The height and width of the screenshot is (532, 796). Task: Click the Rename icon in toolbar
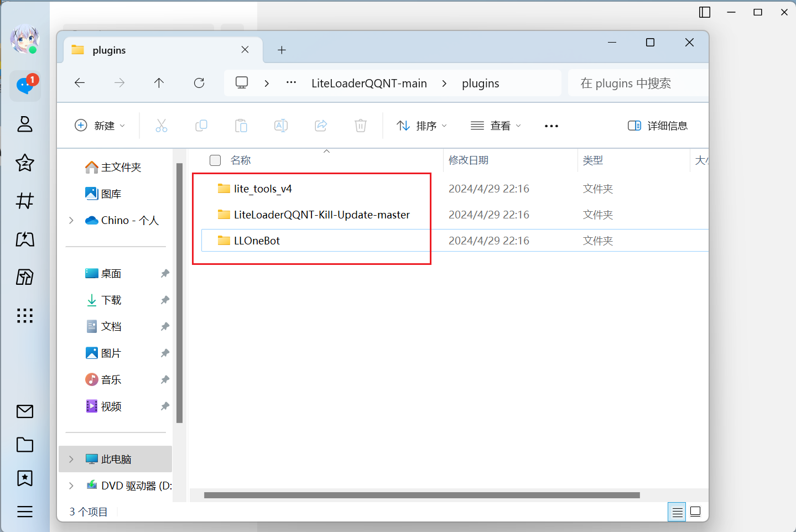281,126
